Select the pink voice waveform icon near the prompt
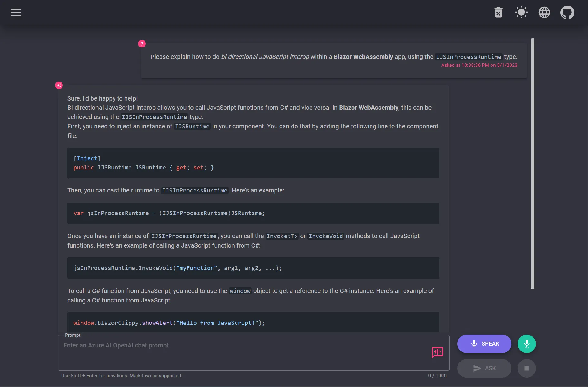588x387 pixels. pos(437,353)
